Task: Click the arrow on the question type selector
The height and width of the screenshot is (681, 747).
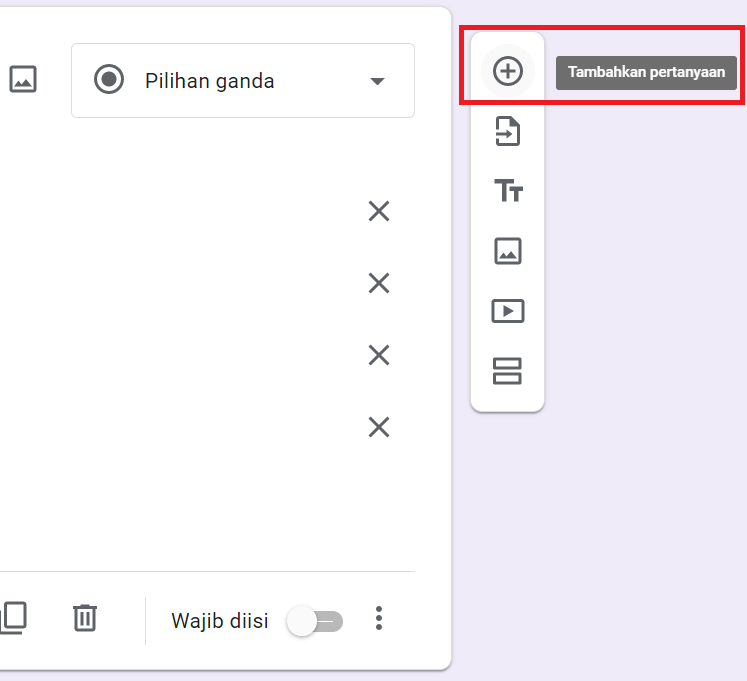Action: (x=377, y=81)
